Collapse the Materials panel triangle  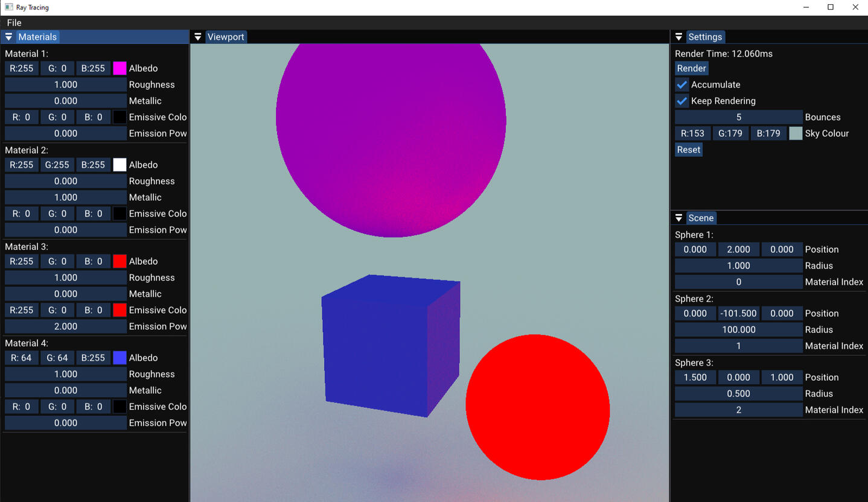click(x=8, y=37)
